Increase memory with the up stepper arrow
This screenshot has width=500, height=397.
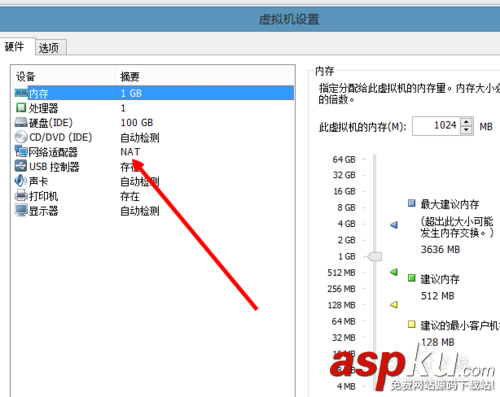[466, 122]
